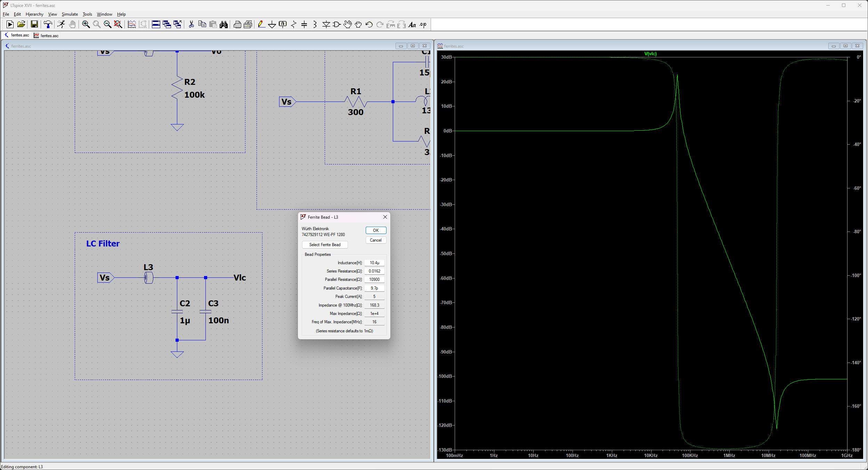The image size is (868, 470).
Task: Confirm Ferrite Bead dialog with OK
Action: 376,230
